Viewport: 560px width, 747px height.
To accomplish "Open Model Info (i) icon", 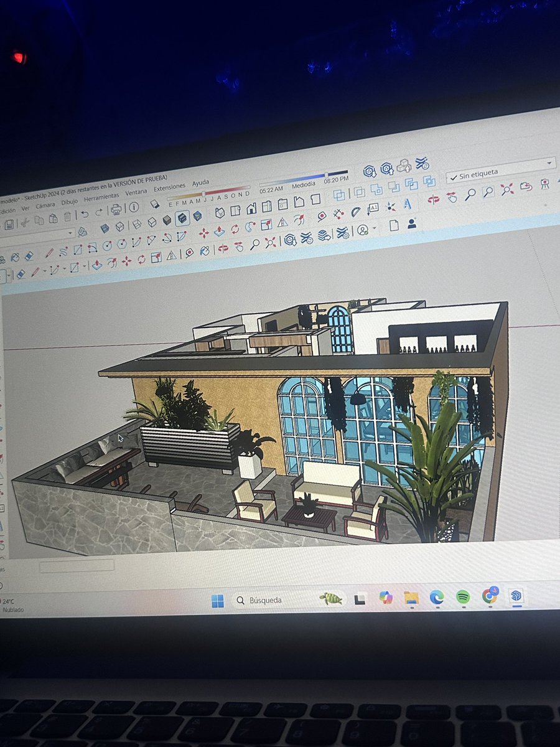I will 134,207.
